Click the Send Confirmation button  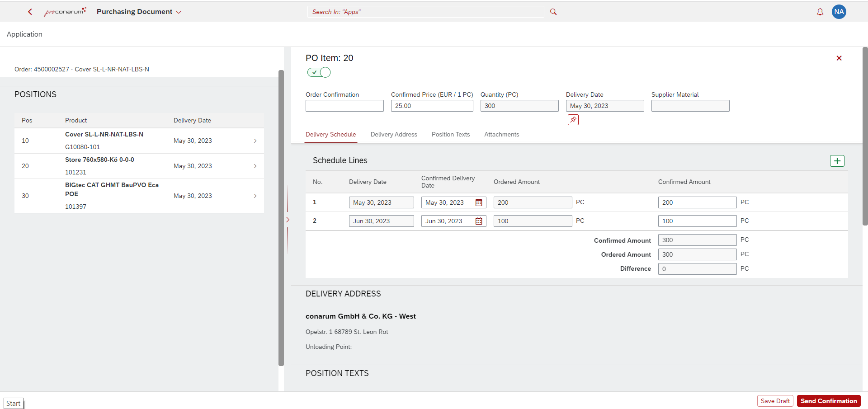pyautogui.click(x=828, y=401)
